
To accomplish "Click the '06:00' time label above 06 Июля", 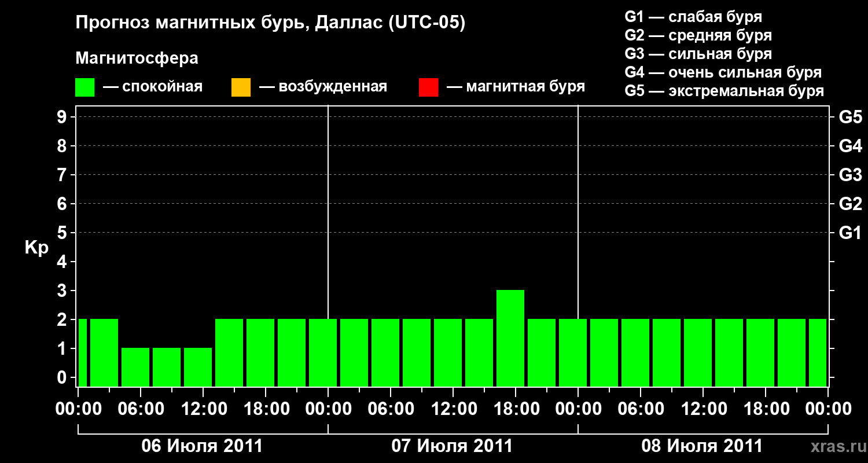I will (x=141, y=409).
